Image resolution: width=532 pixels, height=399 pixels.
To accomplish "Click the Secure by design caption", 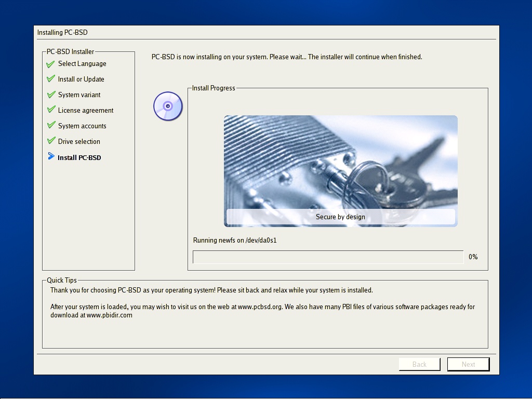I will coord(340,217).
